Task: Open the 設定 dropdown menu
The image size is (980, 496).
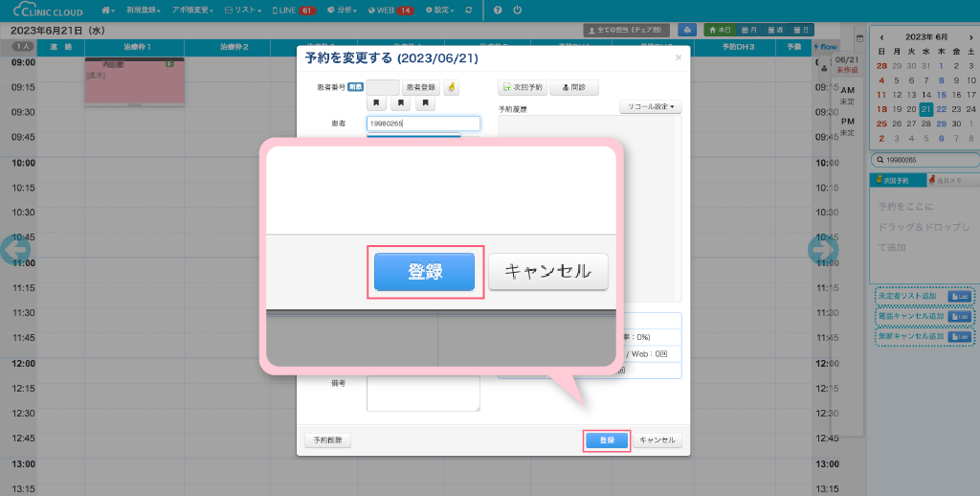Action: 438,10
